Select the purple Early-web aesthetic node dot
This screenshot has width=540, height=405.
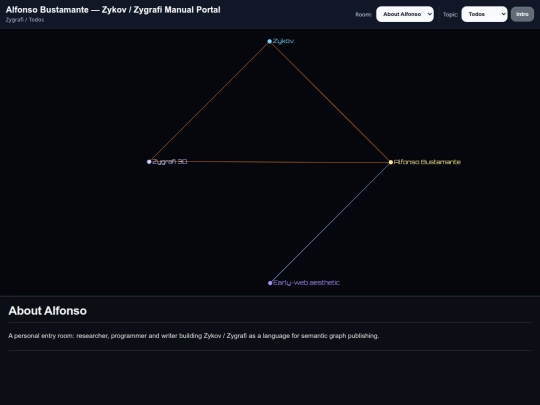(x=270, y=283)
